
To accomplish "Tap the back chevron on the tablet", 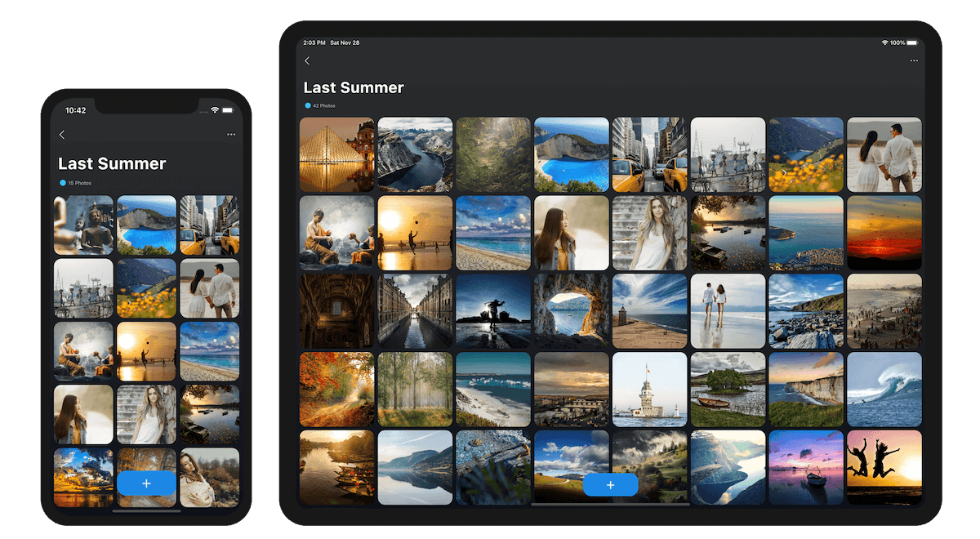I will (x=307, y=61).
